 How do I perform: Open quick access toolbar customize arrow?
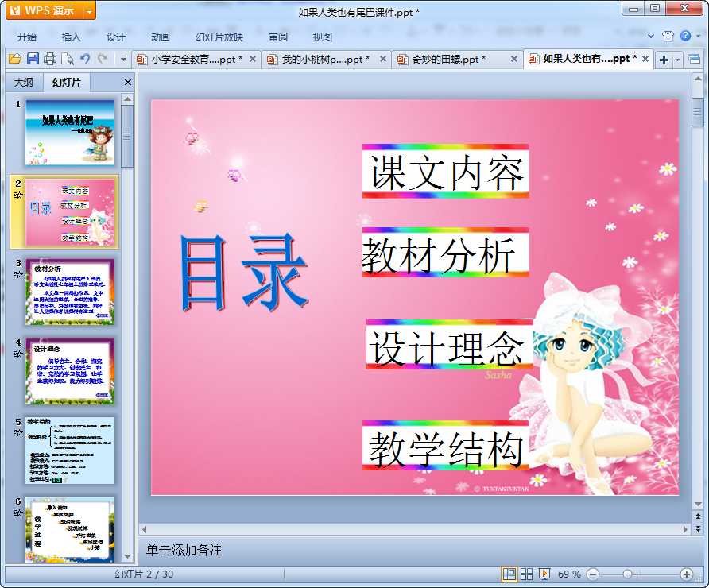click(x=123, y=59)
